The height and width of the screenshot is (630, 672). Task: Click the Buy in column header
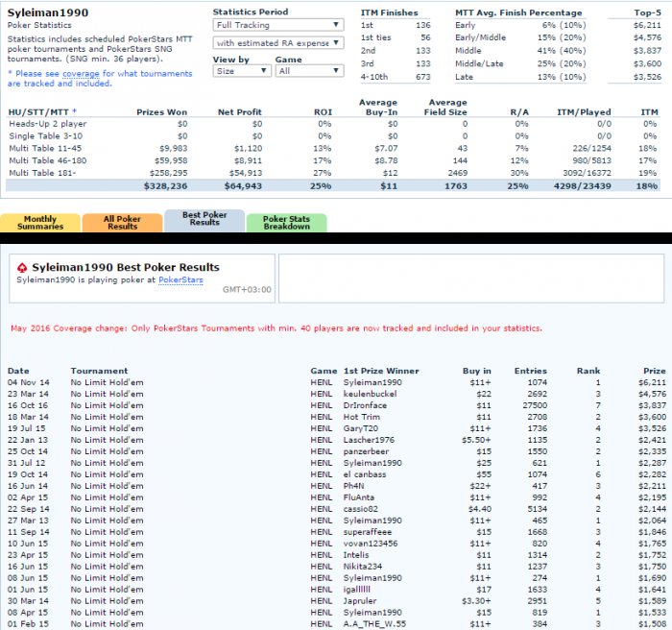(x=476, y=371)
